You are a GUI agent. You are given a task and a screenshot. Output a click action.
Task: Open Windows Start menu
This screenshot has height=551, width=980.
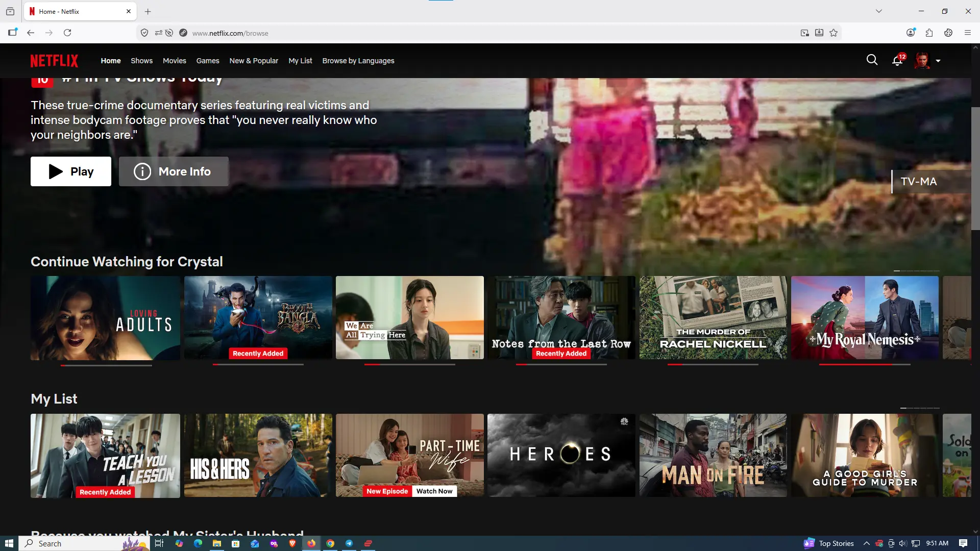click(9, 543)
